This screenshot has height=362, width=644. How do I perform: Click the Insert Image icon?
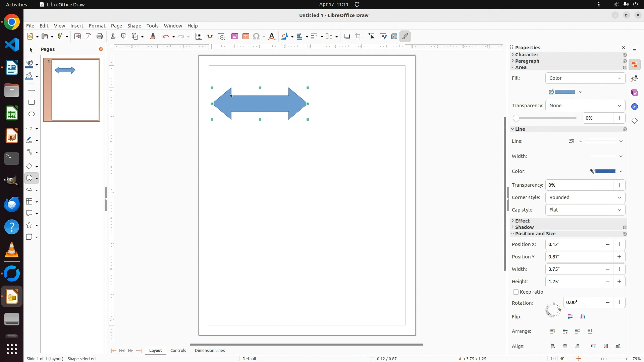point(235,37)
